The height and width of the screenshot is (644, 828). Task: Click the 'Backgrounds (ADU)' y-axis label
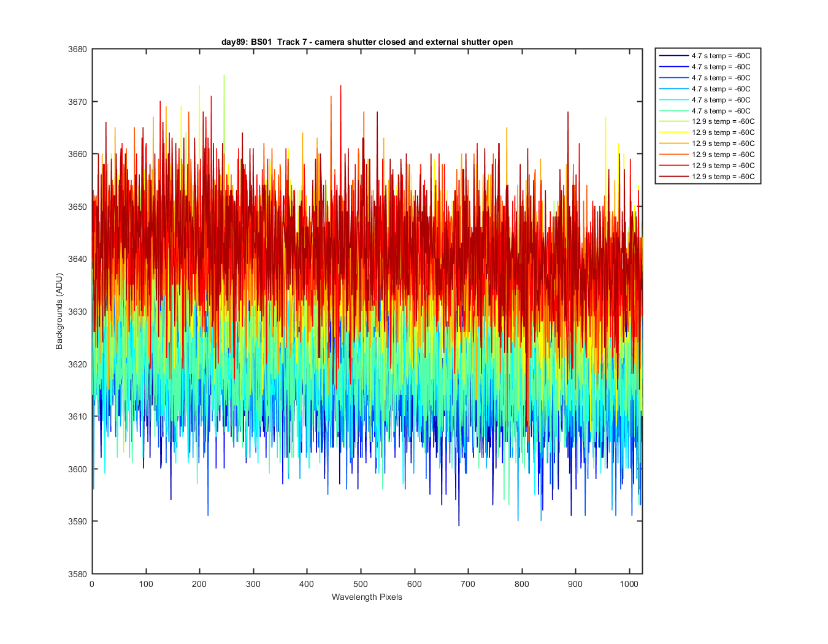pyautogui.click(x=59, y=312)
